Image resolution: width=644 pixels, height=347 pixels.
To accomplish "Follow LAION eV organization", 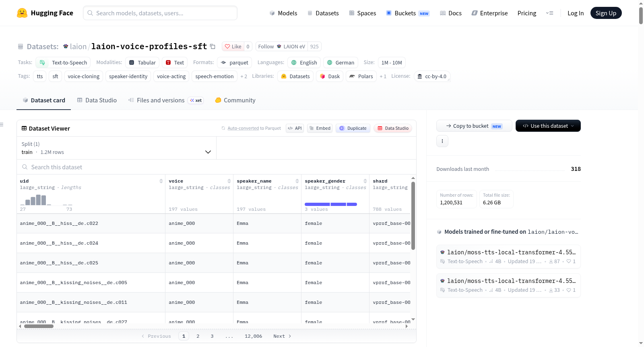I will (x=281, y=46).
